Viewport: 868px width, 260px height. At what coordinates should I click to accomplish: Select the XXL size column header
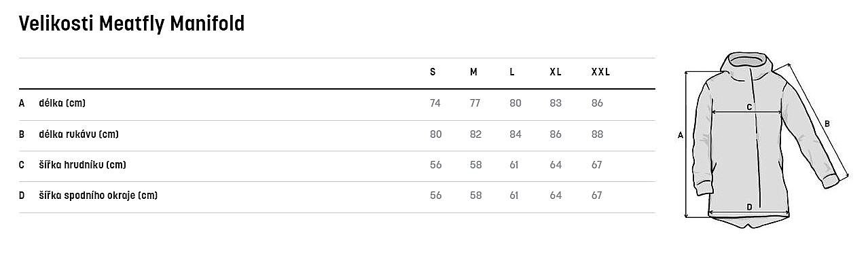pos(600,72)
